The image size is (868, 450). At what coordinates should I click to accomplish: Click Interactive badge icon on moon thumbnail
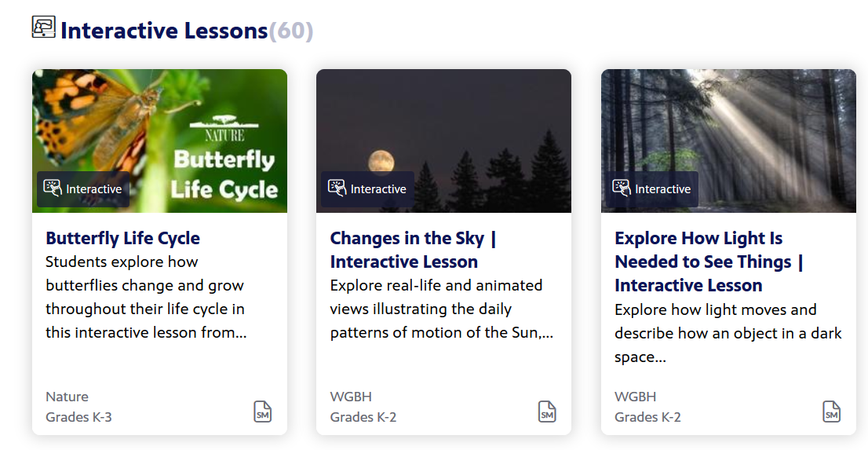coord(337,188)
